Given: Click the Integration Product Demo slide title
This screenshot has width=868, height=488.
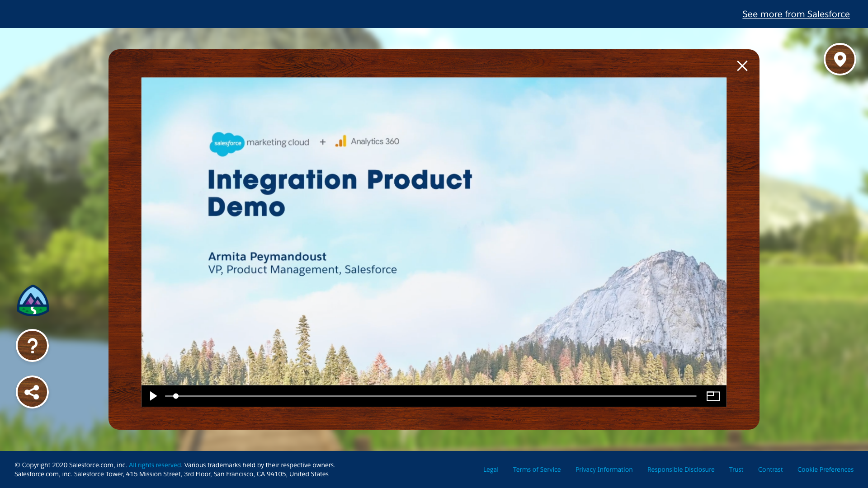Looking at the screenshot, I should point(340,193).
